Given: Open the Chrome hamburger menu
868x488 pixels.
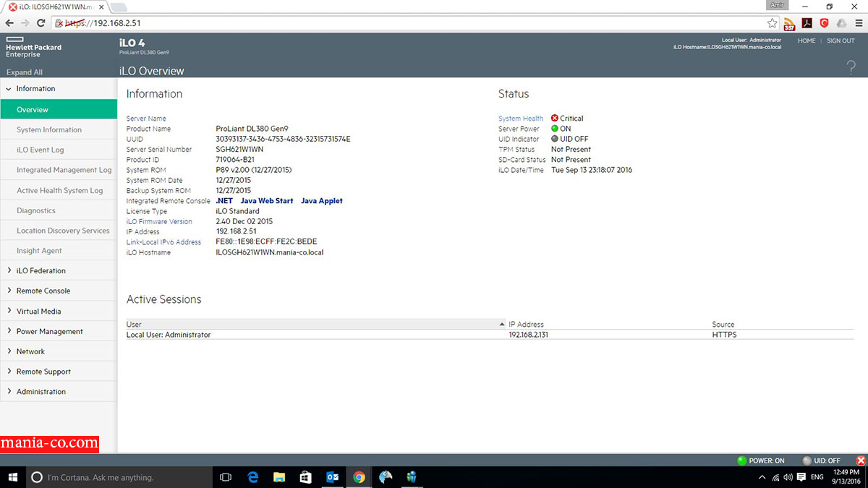Looking at the screenshot, I should pyautogui.click(x=859, y=23).
